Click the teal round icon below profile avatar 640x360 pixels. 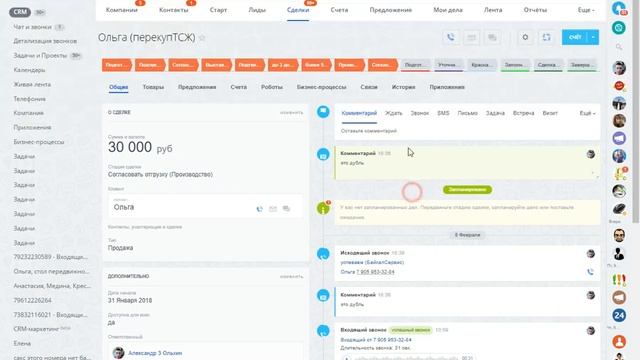click(619, 28)
